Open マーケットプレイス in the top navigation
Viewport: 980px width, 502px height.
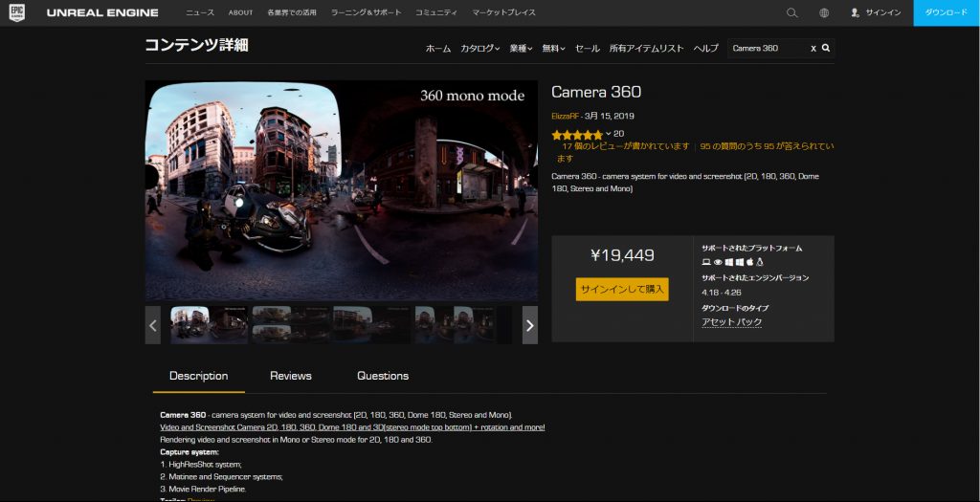coord(503,12)
